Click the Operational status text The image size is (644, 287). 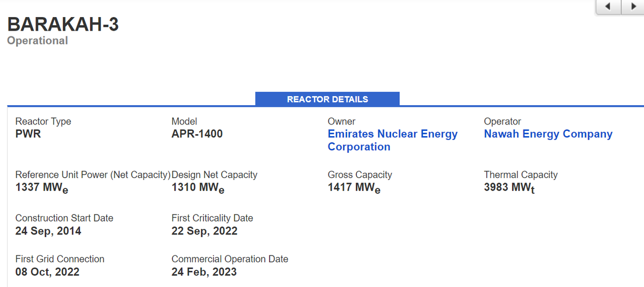tap(38, 41)
